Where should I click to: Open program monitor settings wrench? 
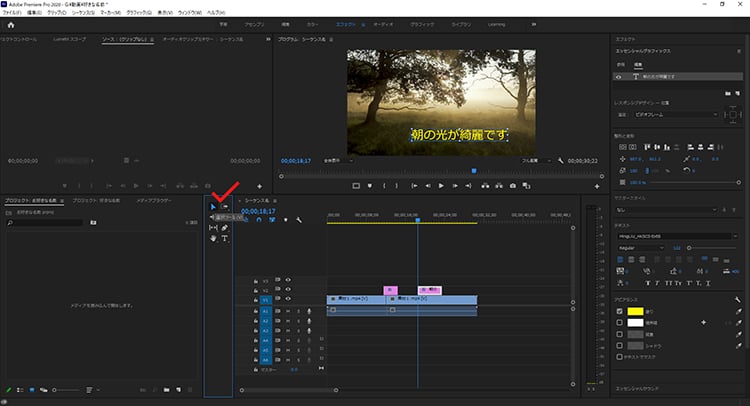point(561,161)
